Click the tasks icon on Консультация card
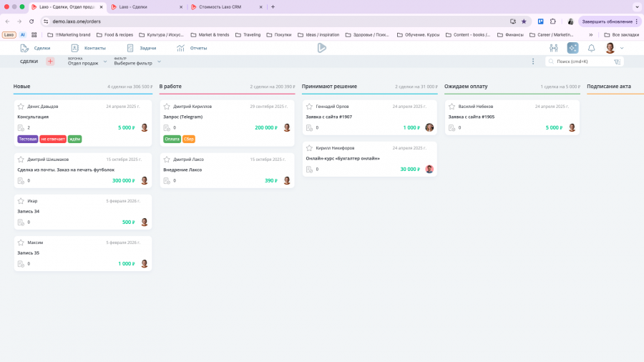This screenshot has width=644, height=362. (21, 128)
